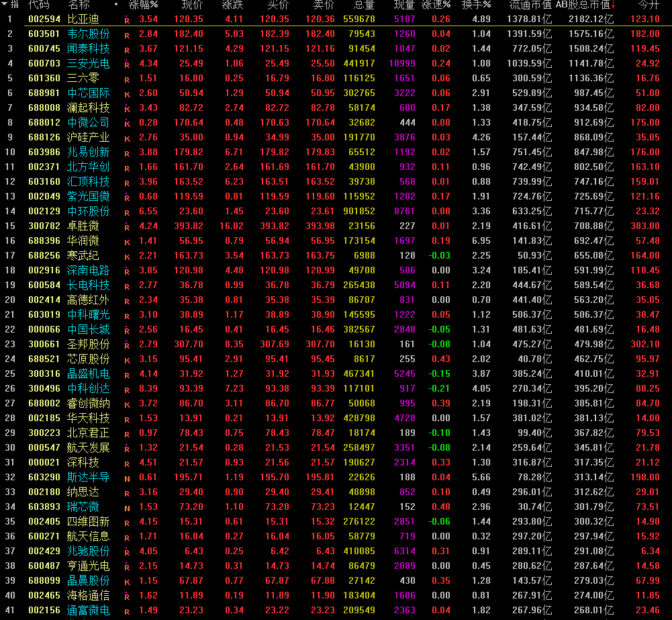Select stock name 中科曙光
Image resolution: width=672 pixels, height=620 pixels.
89,314
